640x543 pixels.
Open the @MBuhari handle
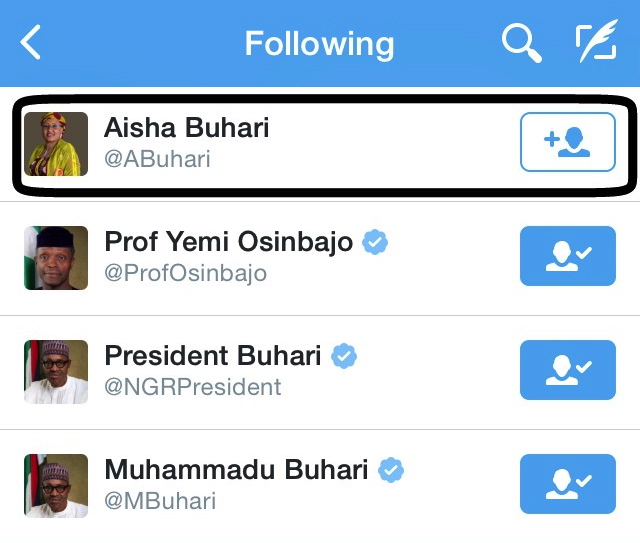(160, 501)
